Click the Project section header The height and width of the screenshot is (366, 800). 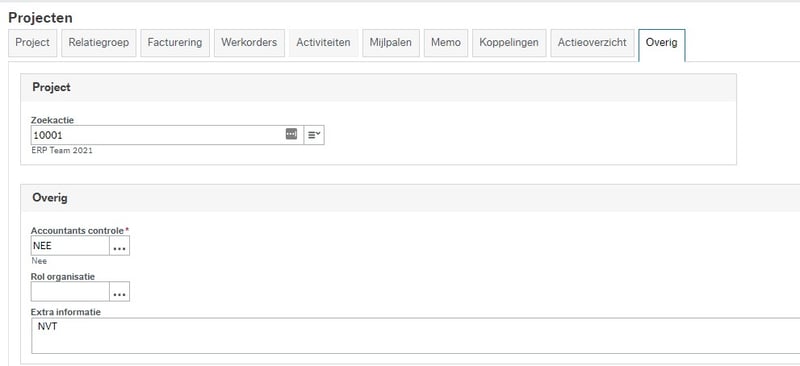[378, 87]
